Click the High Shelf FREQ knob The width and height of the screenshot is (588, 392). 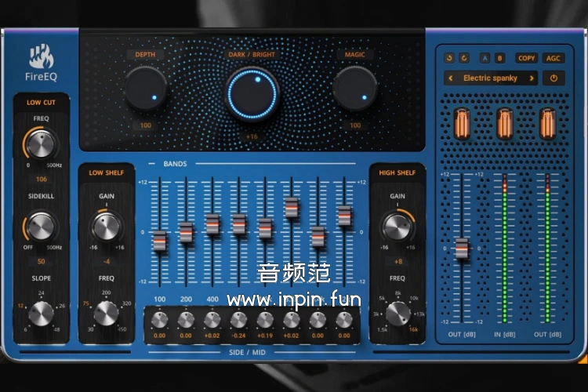[397, 314]
